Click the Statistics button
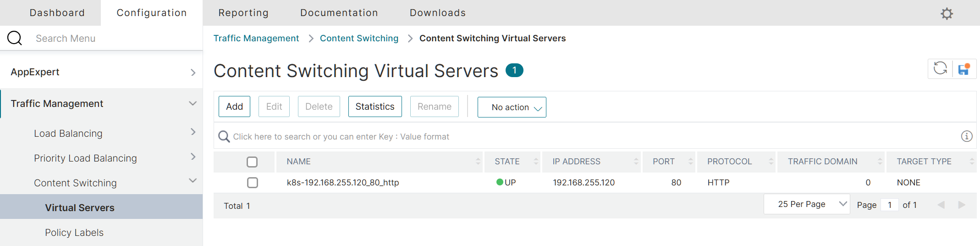Viewport: 980px width, 246px height. (375, 106)
